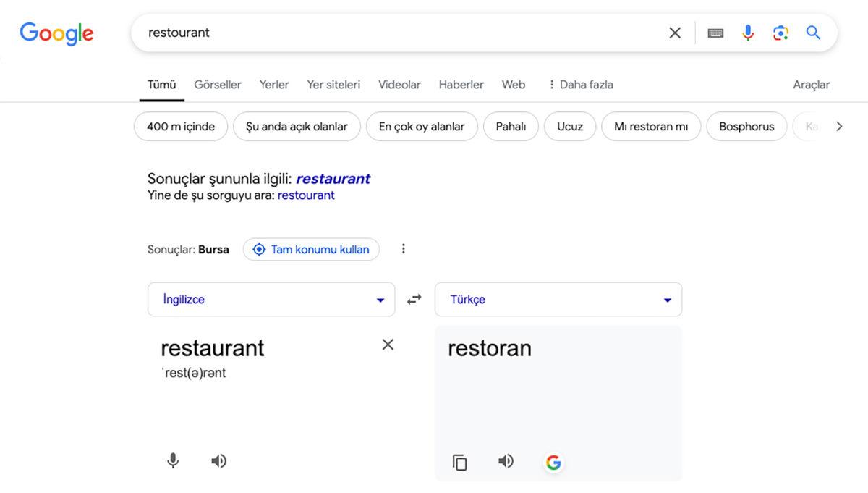
Task: Submit search with the magnifier icon
Action: click(813, 32)
